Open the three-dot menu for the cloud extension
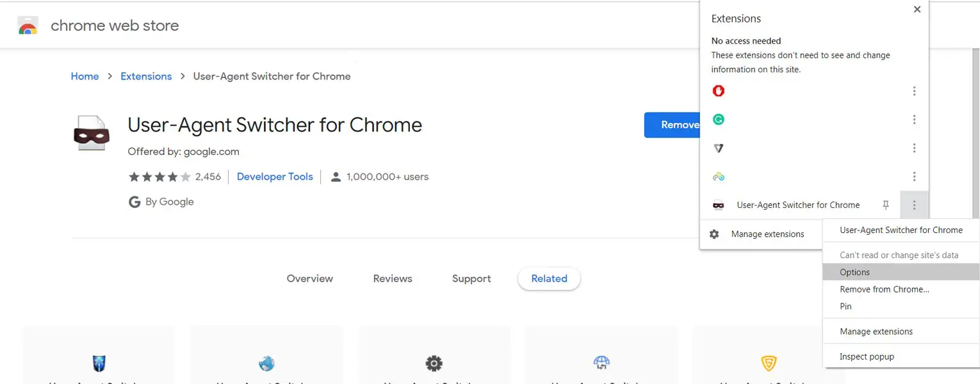 [x=914, y=177]
